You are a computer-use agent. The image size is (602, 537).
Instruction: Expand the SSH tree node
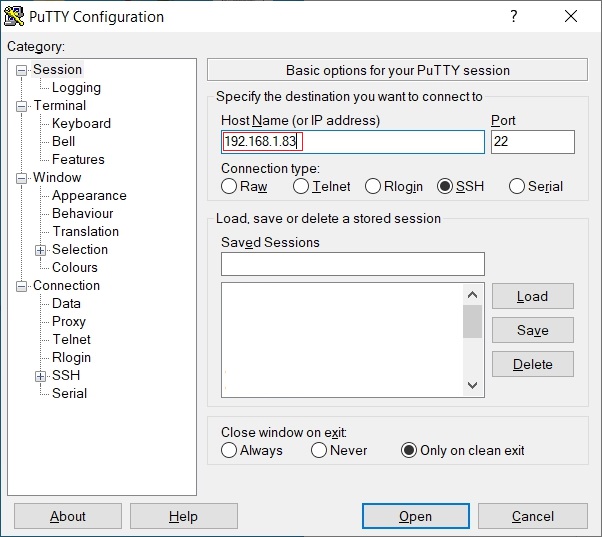pos(41,376)
